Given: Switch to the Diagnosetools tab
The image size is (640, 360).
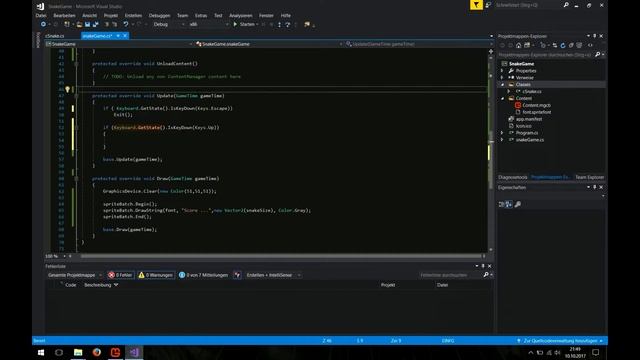Looking at the screenshot, I should 513,177.
